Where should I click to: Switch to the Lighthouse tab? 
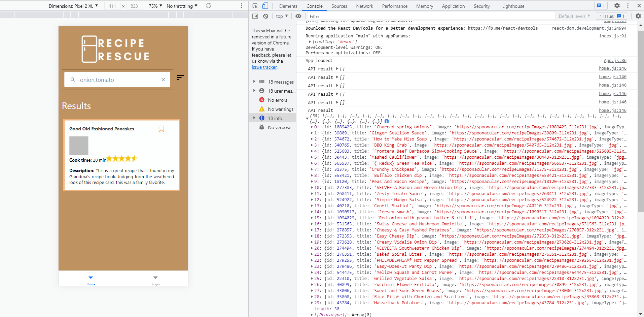(x=513, y=6)
